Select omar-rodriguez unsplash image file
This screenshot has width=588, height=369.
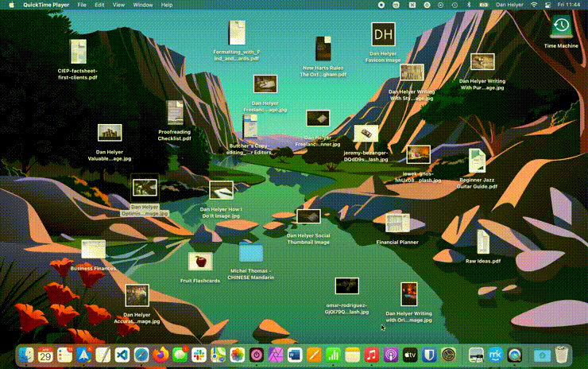347,286
